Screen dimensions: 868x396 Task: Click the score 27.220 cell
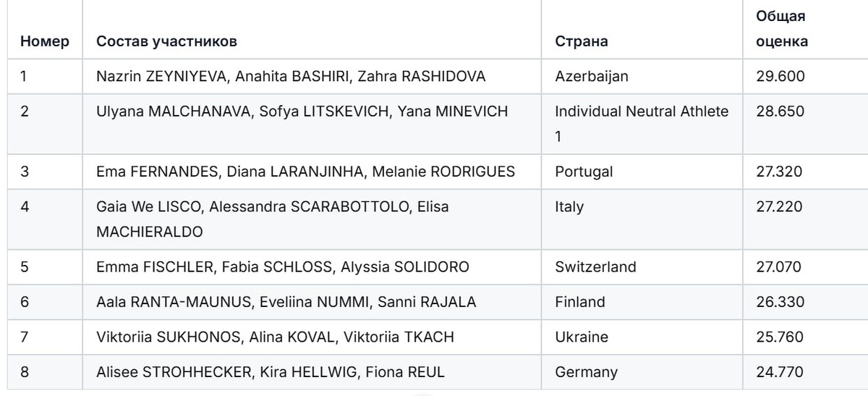[780, 207]
